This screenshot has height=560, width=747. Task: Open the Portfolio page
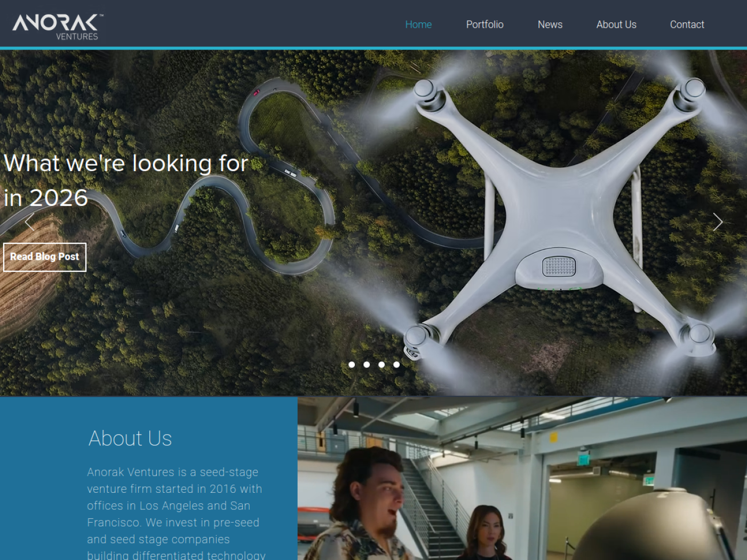pos(484,25)
